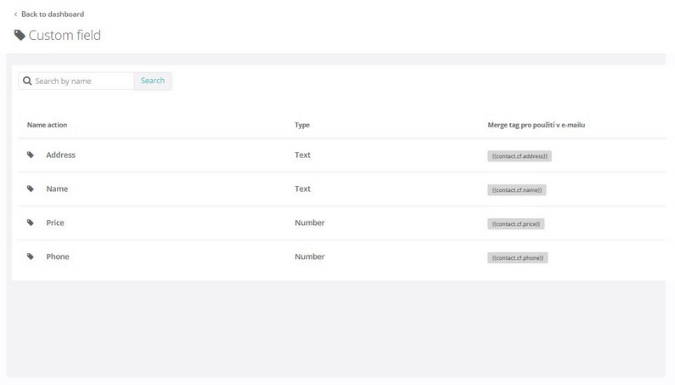
Task: Open the Phone custom field
Action: [x=58, y=257]
